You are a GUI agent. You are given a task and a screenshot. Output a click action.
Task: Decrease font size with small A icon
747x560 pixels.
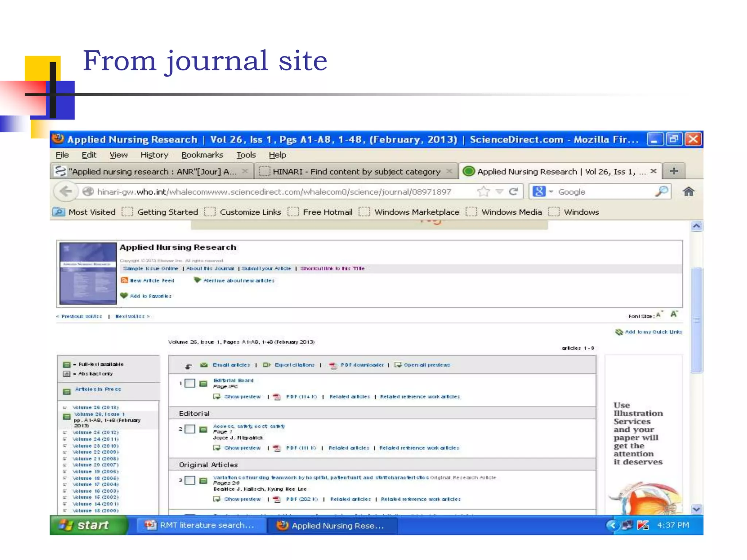pyautogui.click(x=659, y=315)
